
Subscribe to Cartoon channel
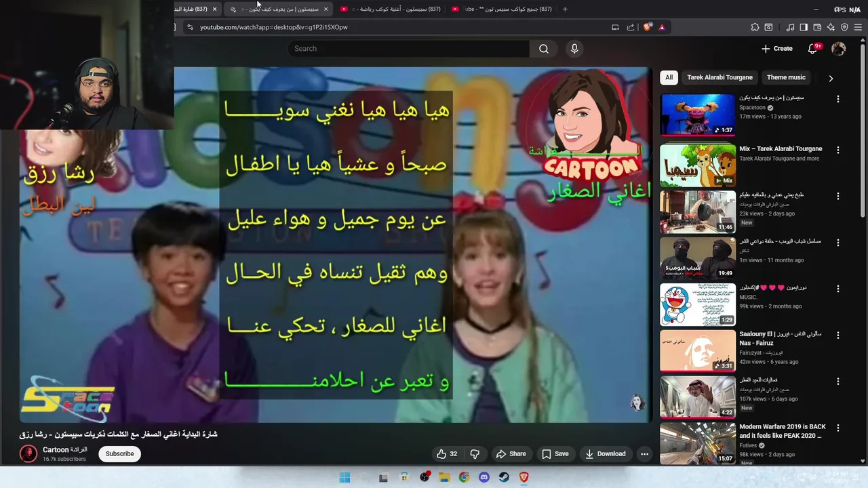(119, 454)
